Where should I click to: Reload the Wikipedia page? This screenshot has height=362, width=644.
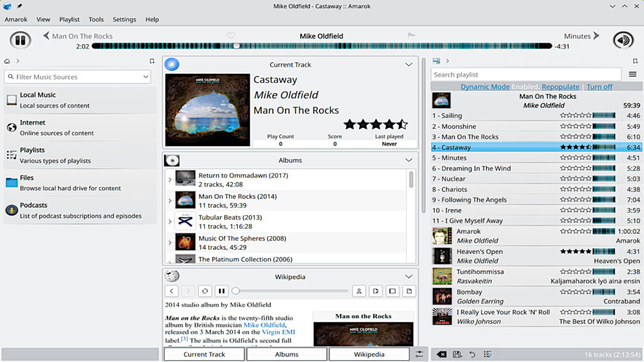[x=205, y=291]
